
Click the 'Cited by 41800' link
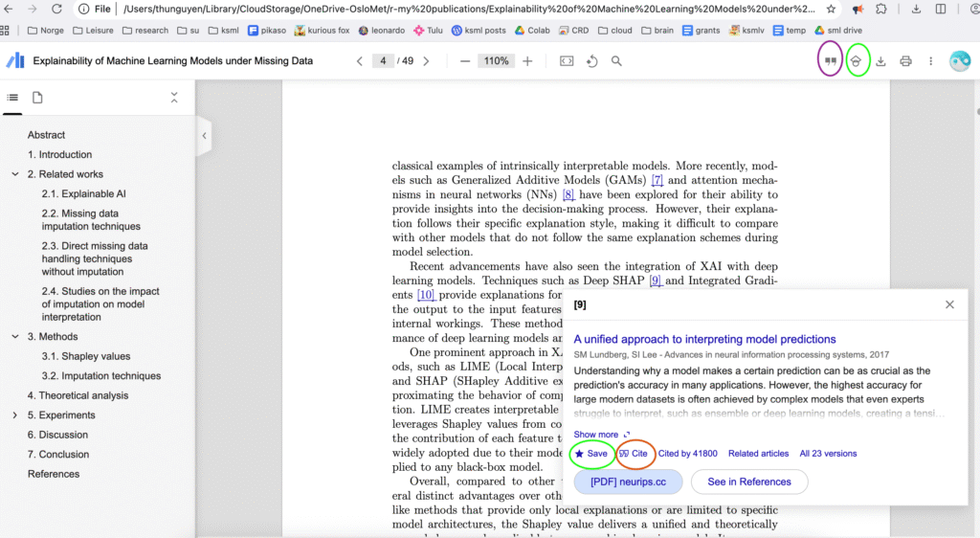point(687,454)
